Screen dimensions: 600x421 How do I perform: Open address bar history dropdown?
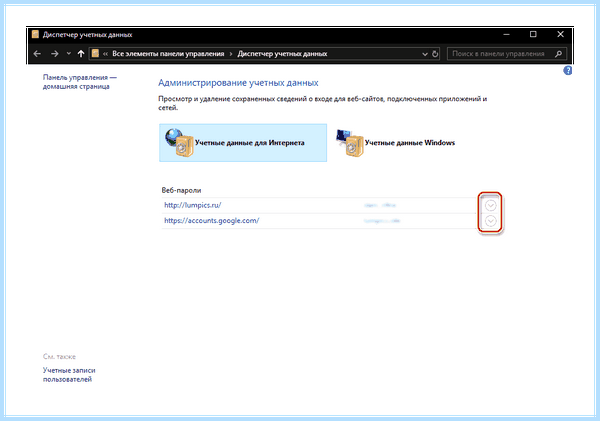point(425,54)
